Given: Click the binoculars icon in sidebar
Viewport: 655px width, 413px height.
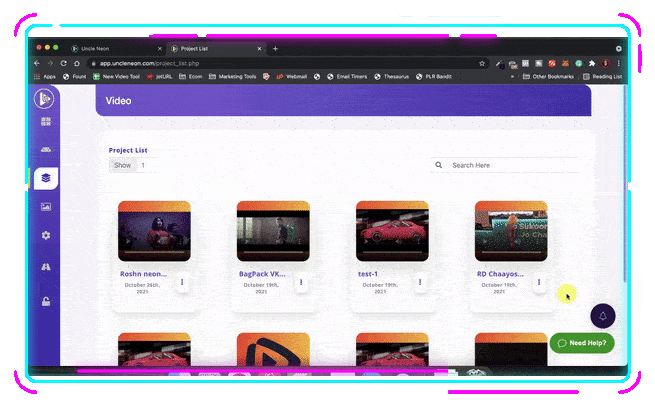Looking at the screenshot, I should [46, 267].
